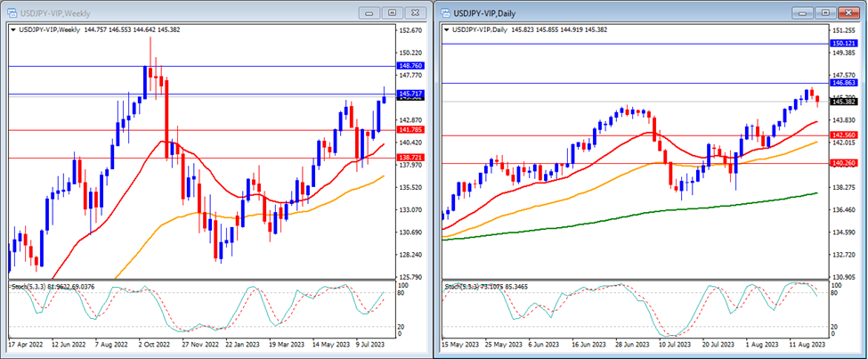Click the Weekly chart window icon
The width and height of the screenshot is (868, 359).
(x=11, y=12)
